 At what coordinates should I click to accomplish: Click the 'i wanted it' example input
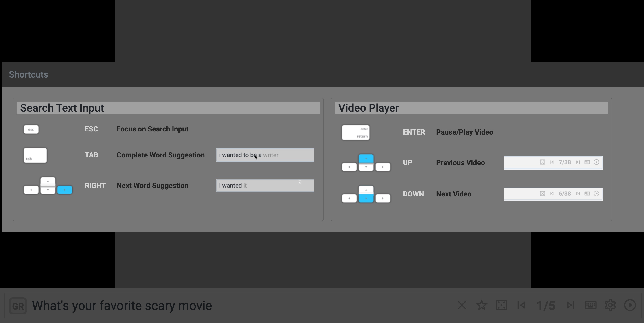tap(265, 186)
